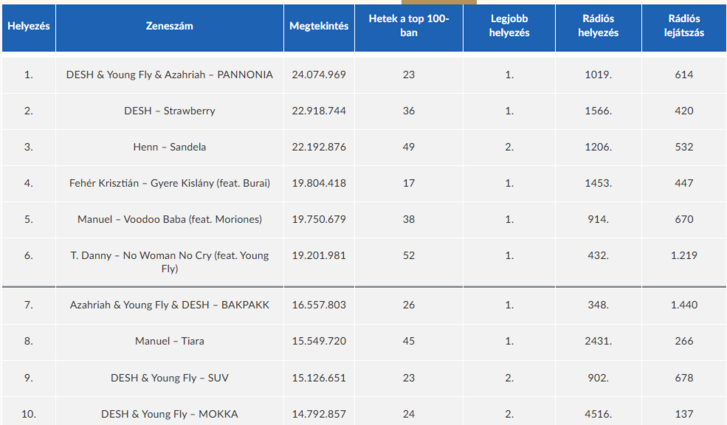Click weeks value 26 for BAKPAKK
This screenshot has width=727, height=425.
point(408,305)
